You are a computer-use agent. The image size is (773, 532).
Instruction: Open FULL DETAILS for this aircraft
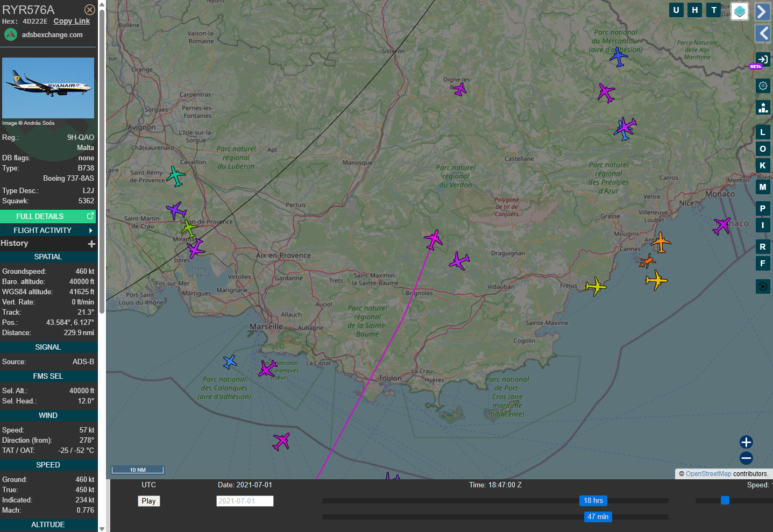48,216
